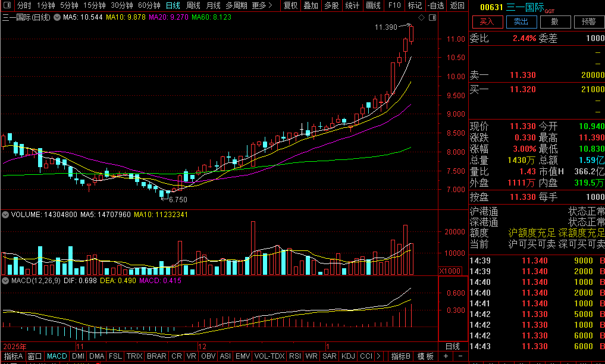Expand the 更多 timeframe menu
605x364 pixels.
coord(262,5)
